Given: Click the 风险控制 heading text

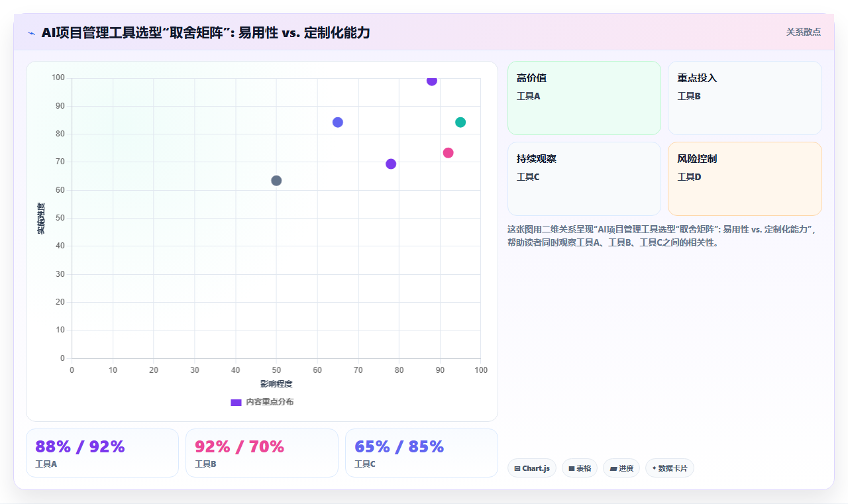Looking at the screenshot, I should tap(697, 159).
